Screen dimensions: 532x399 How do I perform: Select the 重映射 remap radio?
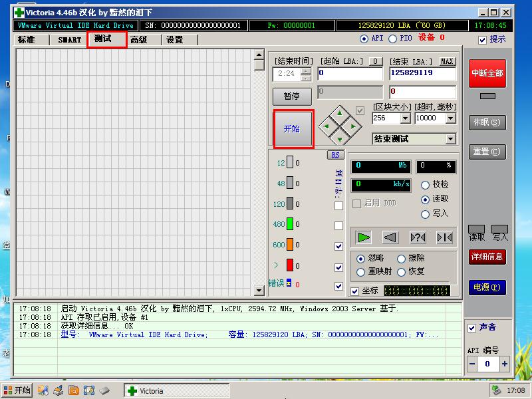360,272
